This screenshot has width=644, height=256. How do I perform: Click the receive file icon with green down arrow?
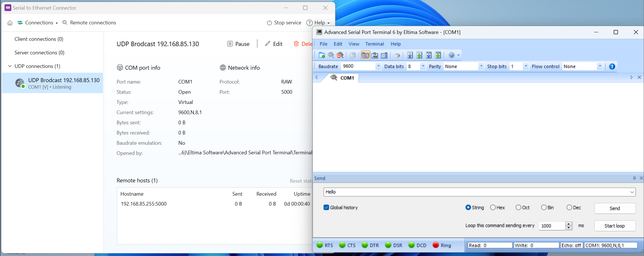tap(419, 55)
